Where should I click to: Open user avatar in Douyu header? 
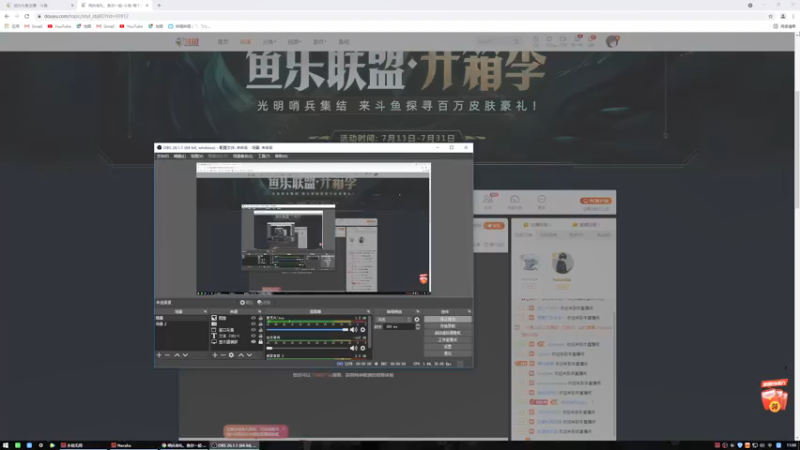612,41
